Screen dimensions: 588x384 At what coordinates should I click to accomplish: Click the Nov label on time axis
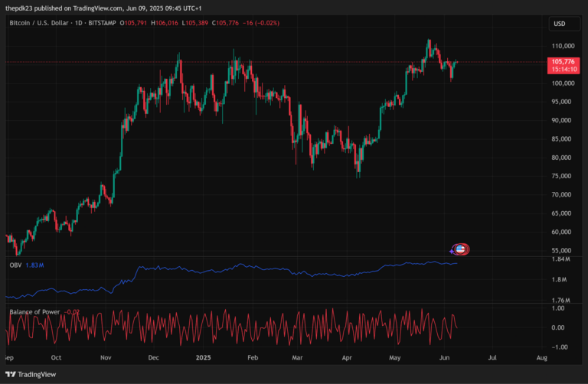click(106, 357)
